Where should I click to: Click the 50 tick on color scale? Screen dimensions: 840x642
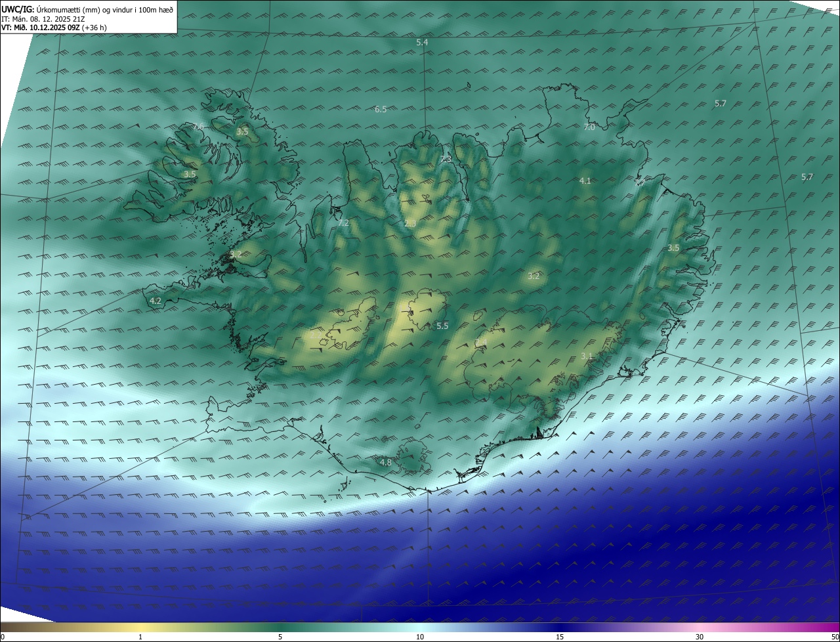pyautogui.click(x=835, y=637)
